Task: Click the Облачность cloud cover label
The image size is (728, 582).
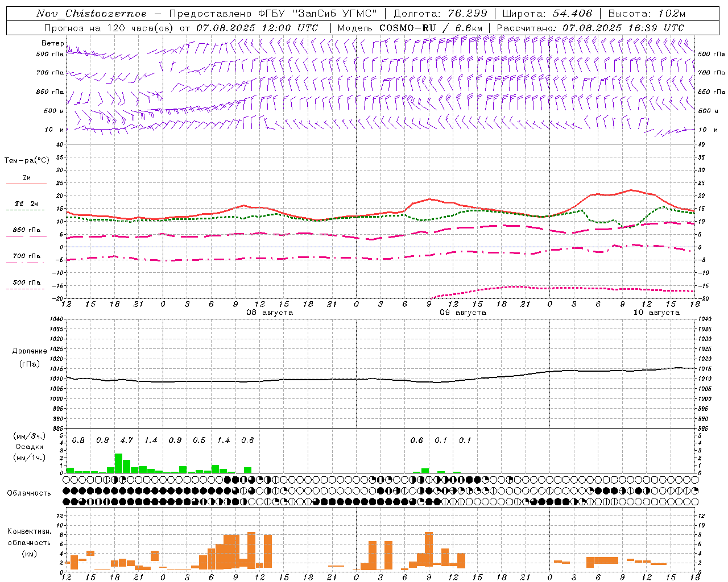Action: (29, 493)
